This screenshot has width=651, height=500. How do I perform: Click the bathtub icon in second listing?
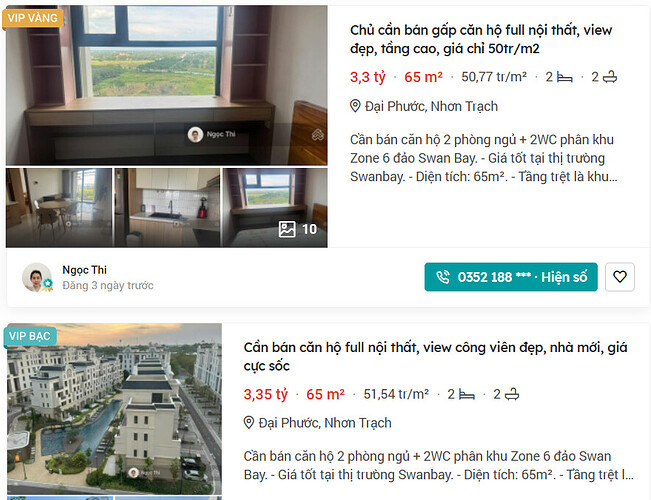tap(512, 394)
